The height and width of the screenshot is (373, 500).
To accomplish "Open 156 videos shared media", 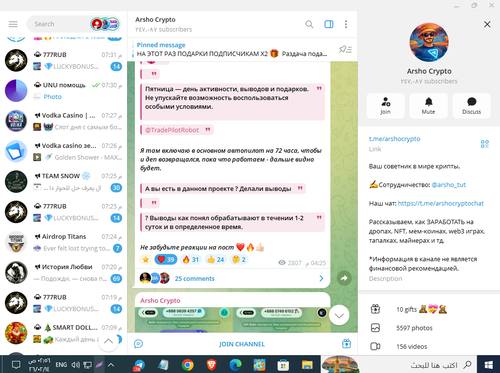I will [x=429, y=346].
